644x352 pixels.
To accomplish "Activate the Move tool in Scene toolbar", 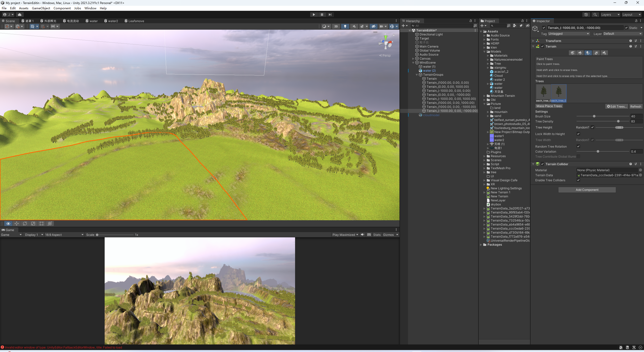I will [16, 224].
